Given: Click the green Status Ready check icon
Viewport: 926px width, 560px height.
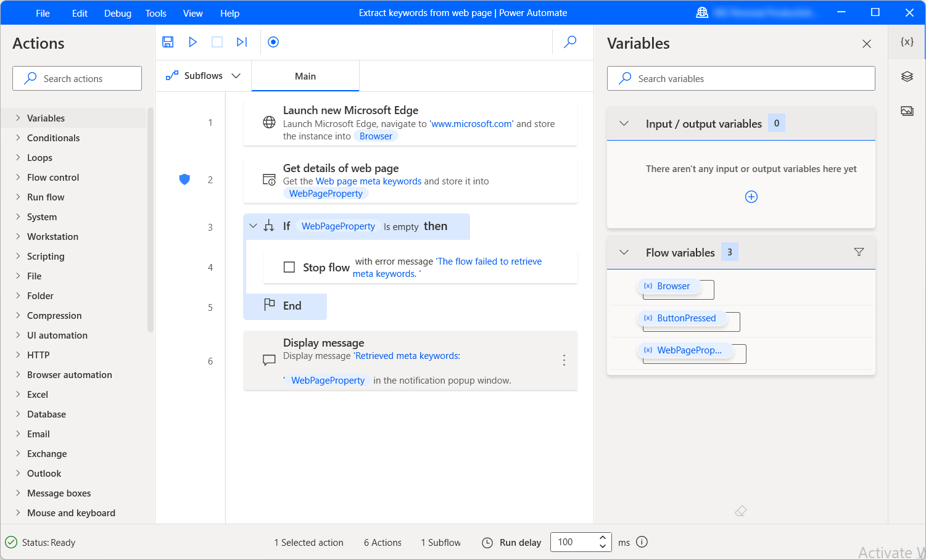Looking at the screenshot, I should tap(11, 543).
